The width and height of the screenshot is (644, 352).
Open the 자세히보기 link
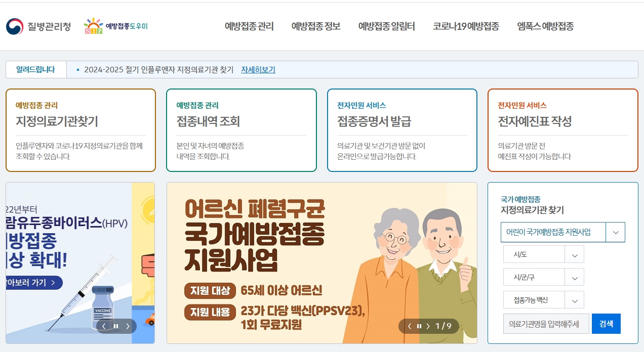258,69
